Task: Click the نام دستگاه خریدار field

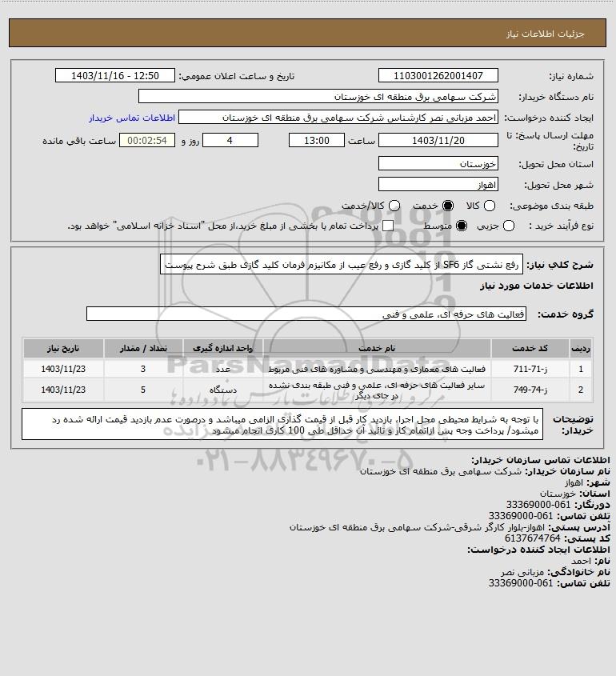Action: 318,97
